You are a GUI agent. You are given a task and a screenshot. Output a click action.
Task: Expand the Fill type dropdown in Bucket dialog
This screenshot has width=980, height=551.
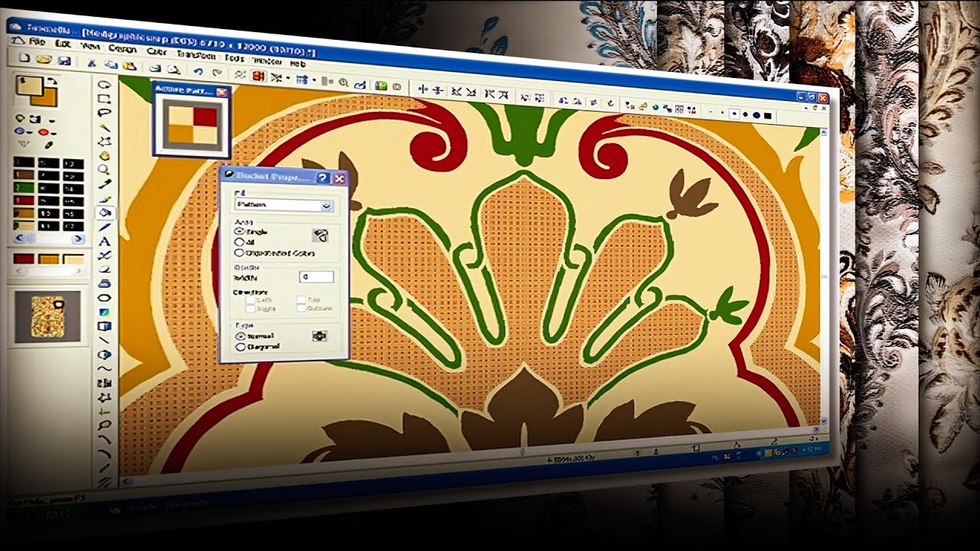click(327, 206)
